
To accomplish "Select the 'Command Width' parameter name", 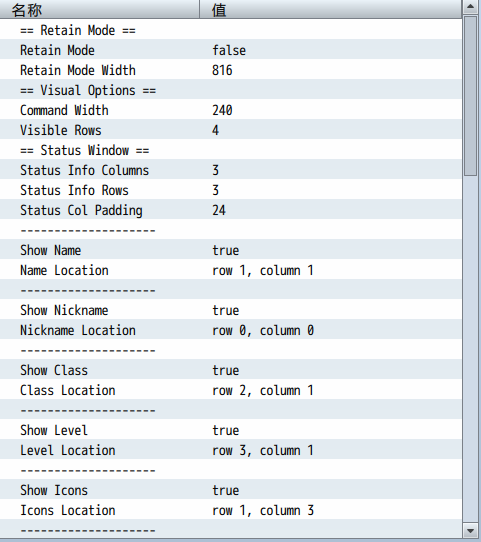I will 64,111.
